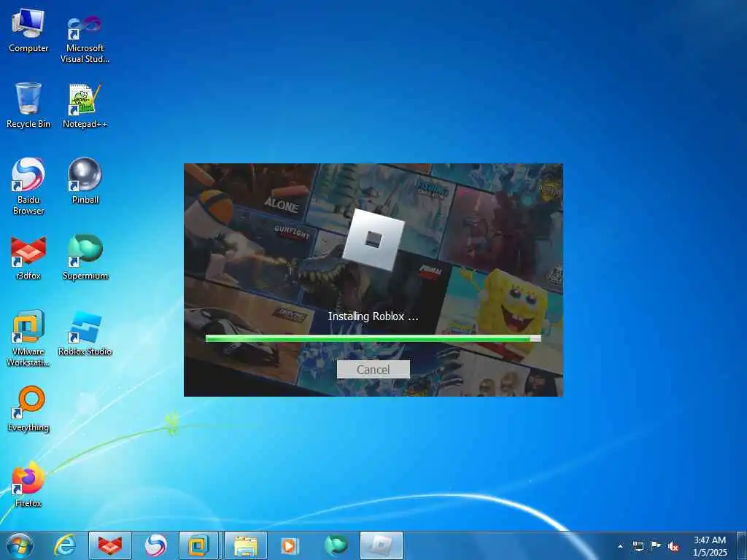Click the Installing Roblox status text
This screenshot has height=560, width=747.
click(373, 316)
